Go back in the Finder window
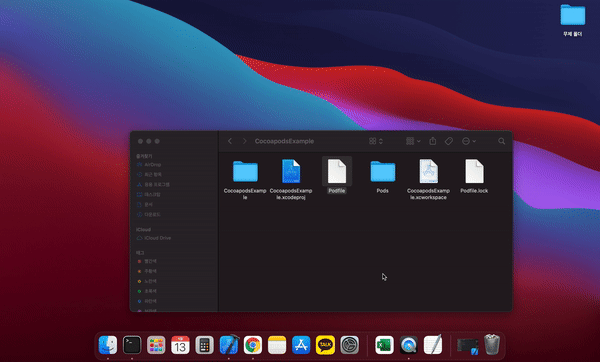This screenshot has height=362, width=600. point(230,141)
